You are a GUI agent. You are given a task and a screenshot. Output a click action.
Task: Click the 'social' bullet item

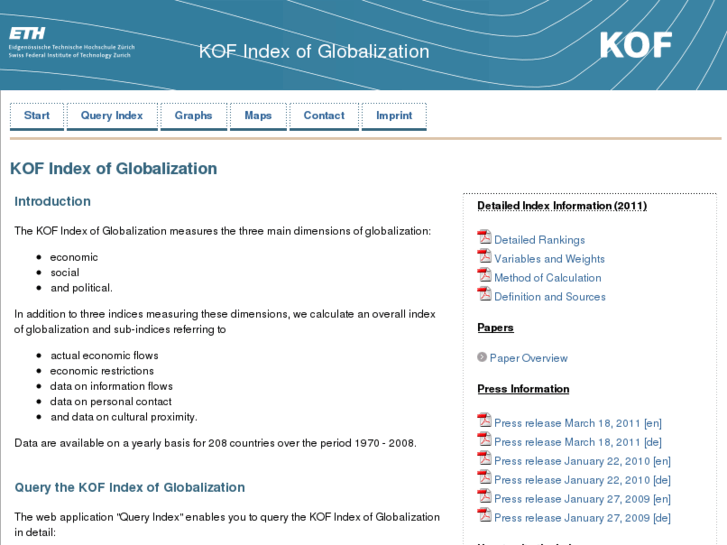click(65, 272)
